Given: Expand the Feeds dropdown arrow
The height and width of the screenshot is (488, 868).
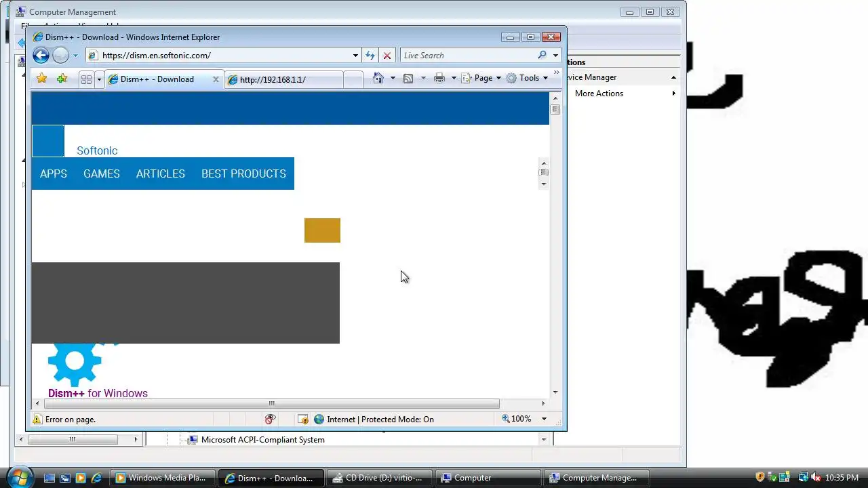Looking at the screenshot, I should click(x=423, y=78).
